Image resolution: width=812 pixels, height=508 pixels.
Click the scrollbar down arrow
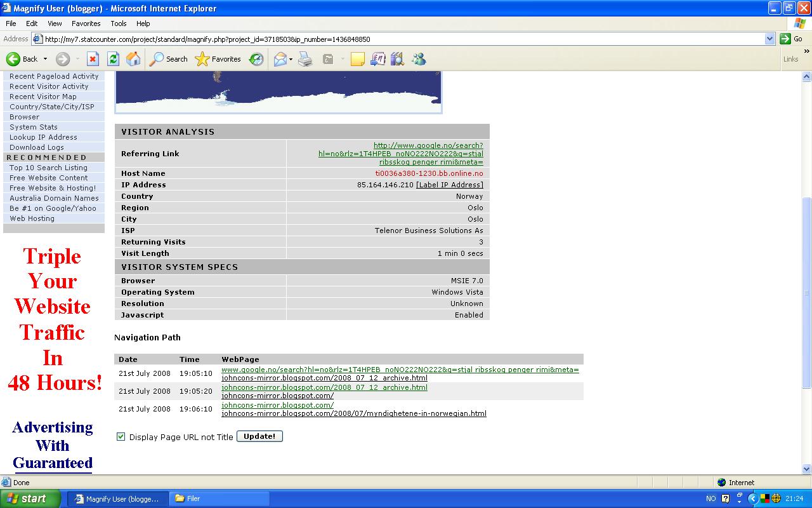coord(807,469)
